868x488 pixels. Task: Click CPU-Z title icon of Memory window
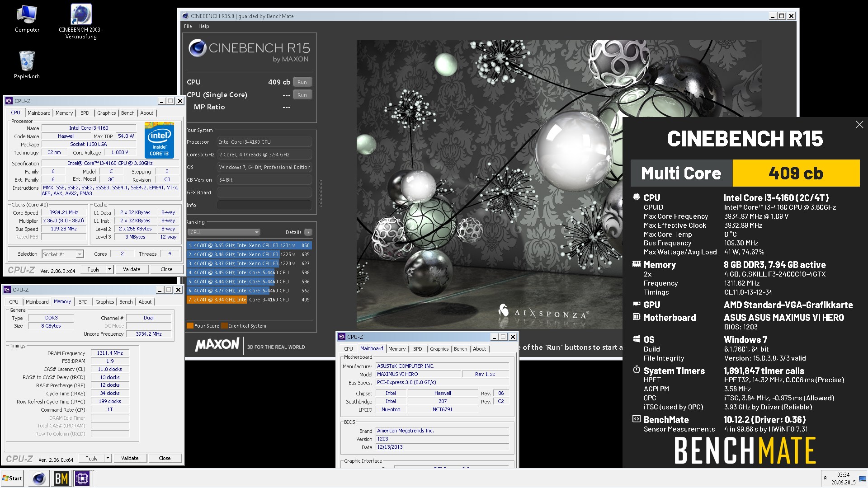7,290
